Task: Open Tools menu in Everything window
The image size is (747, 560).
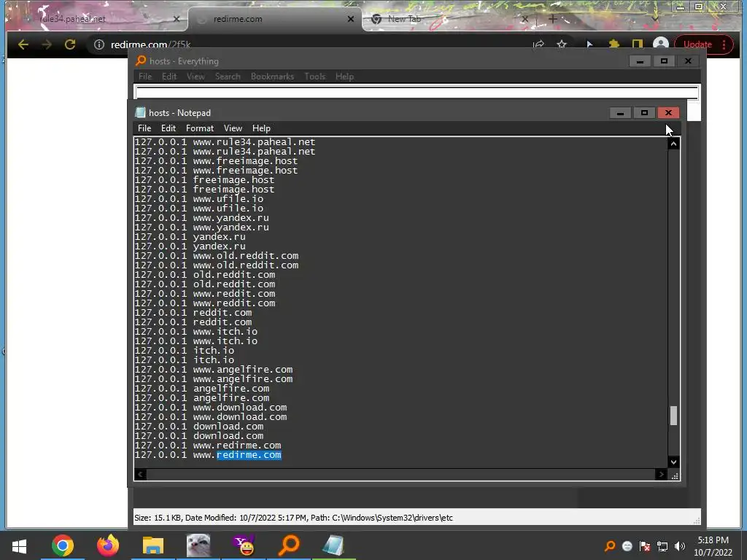Action: pyautogui.click(x=315, y=76)
